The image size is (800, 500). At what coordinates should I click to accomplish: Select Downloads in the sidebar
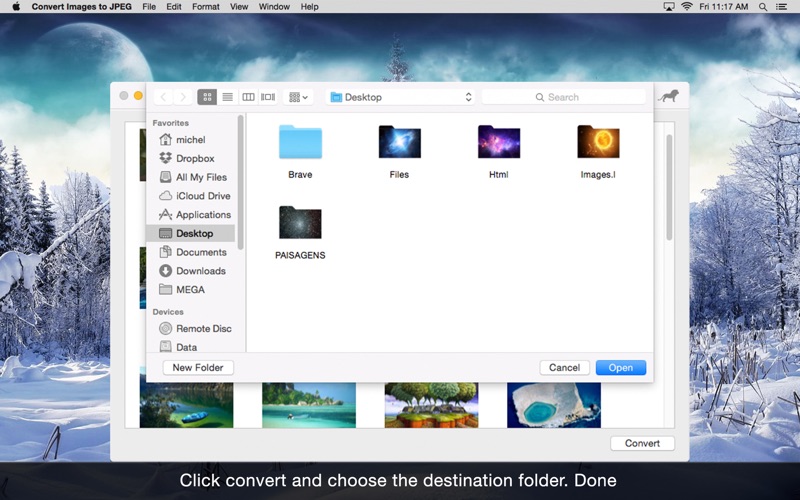pyautogui.click(x=191, y=270)
